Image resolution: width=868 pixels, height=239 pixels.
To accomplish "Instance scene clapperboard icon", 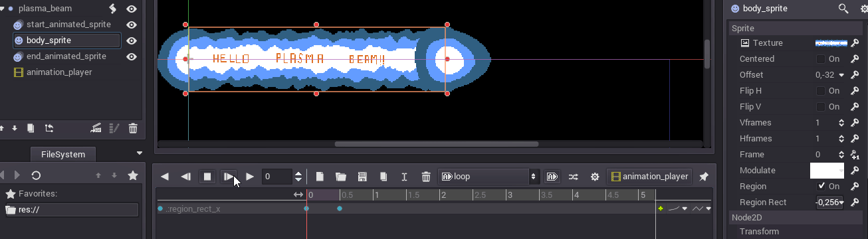I will click(x=96, y=128).
